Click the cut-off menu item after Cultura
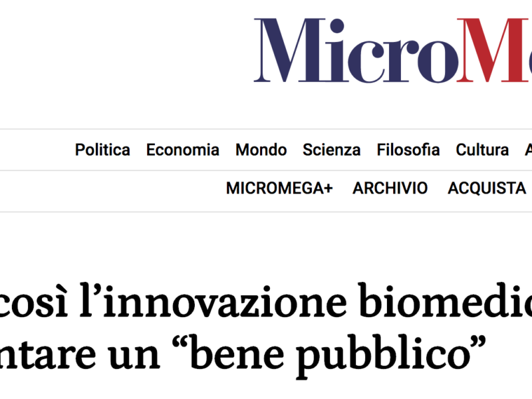The height and width of the screenshot is (399, 532). [x=528, y=150]
